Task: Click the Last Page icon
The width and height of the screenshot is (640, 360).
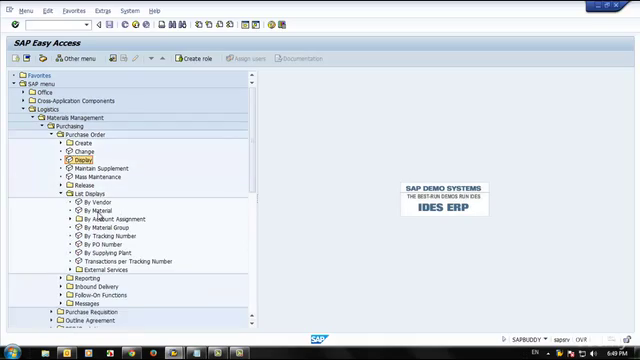Action: (x=230, y=25)
